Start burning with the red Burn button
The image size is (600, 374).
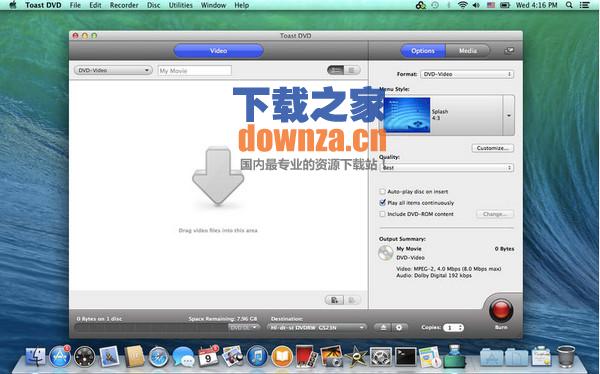pyautogui.click(x=501, y=310)
